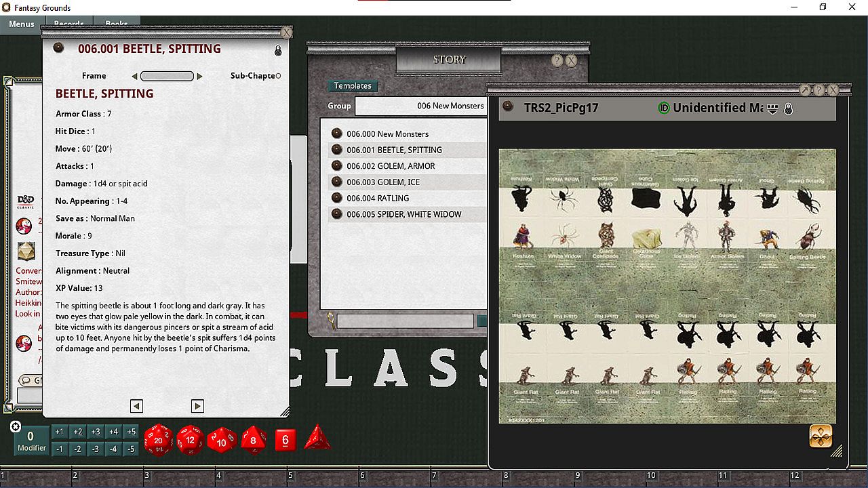Viewport: 868px width, 488px height.
Task: Toggle the green ID identification icon
Action: 664,108
